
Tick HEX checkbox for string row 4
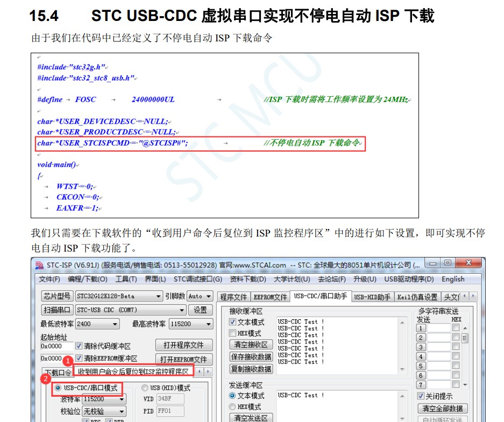[x=456, y=356]
